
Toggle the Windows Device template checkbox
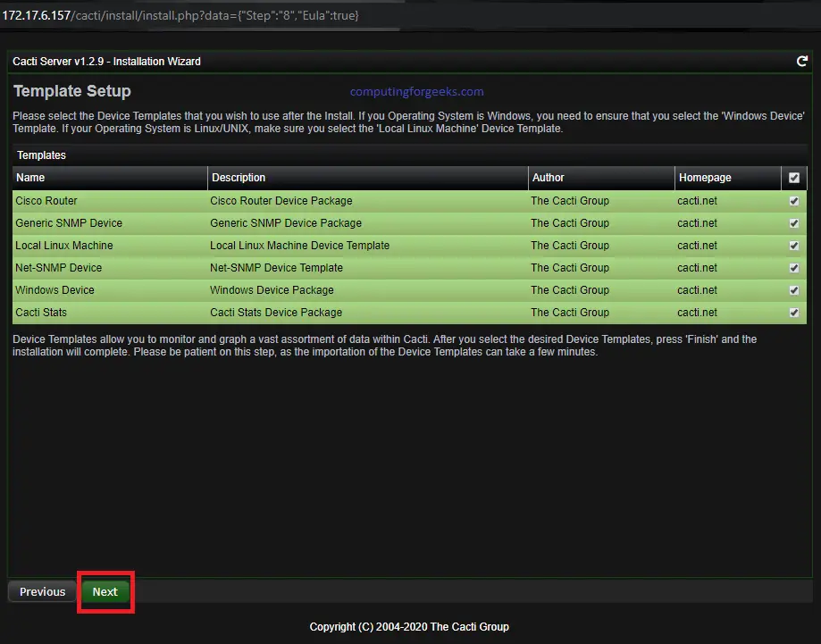(794, 290)
